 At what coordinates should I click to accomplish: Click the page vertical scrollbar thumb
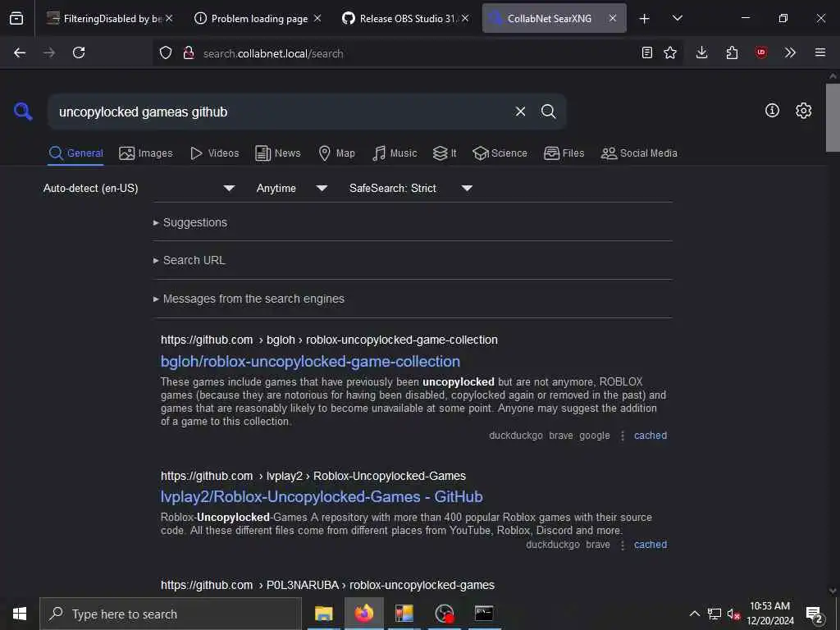coord(833,117)
